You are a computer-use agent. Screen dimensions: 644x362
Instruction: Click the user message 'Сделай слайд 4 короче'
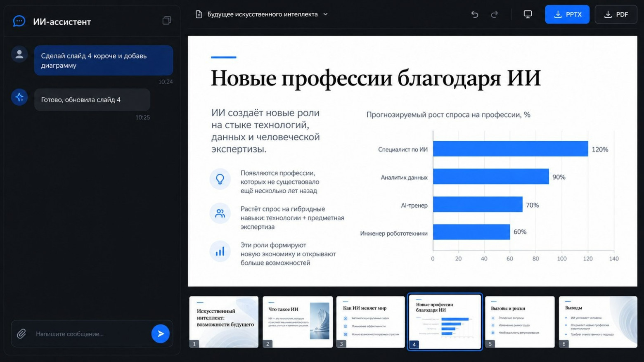point(104,60)
